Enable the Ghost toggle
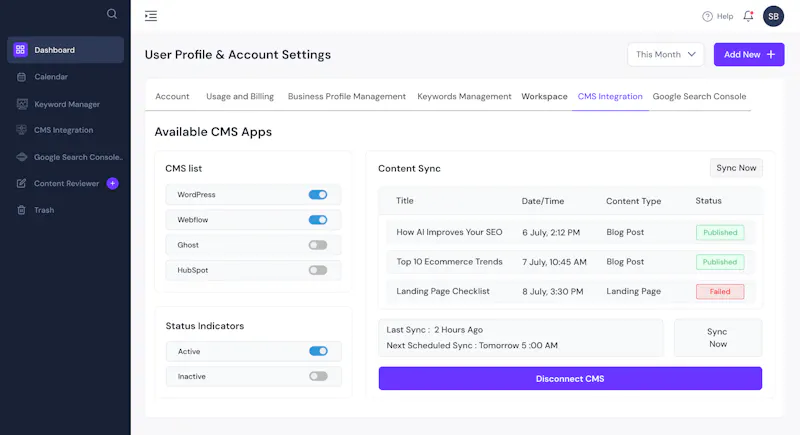800x435 pixels. click(318, 245)
